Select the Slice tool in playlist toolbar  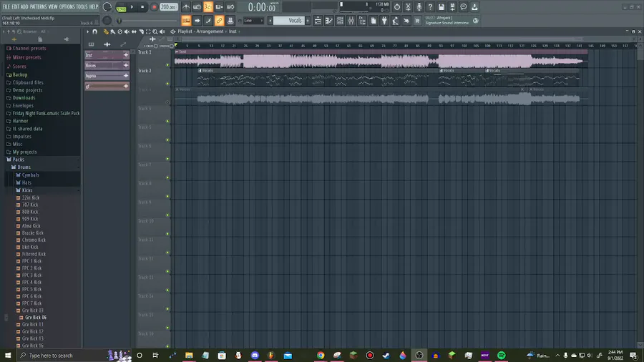141,31
